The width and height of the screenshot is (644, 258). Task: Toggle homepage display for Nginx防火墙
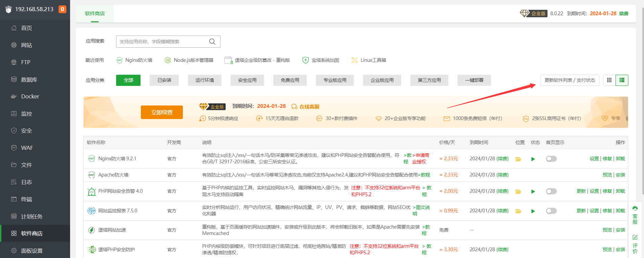tap(551, 159)
